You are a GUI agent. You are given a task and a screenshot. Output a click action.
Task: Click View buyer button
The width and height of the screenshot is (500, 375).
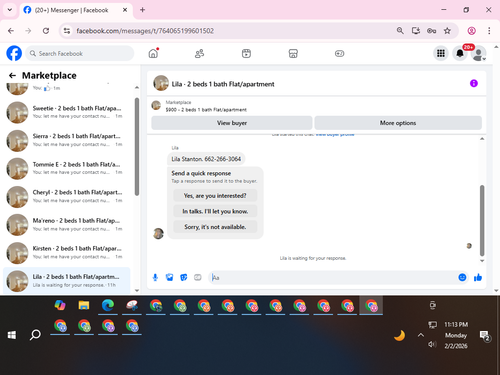(232, 123)
